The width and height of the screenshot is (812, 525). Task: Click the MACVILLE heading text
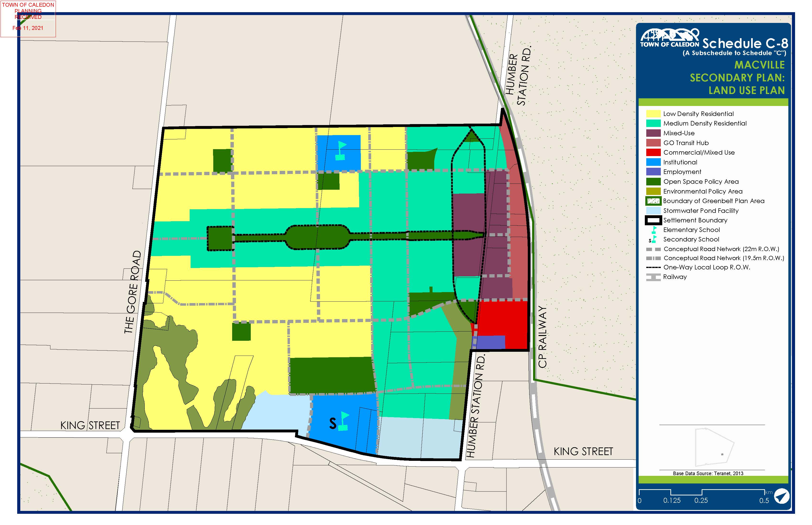pos(759,65)
